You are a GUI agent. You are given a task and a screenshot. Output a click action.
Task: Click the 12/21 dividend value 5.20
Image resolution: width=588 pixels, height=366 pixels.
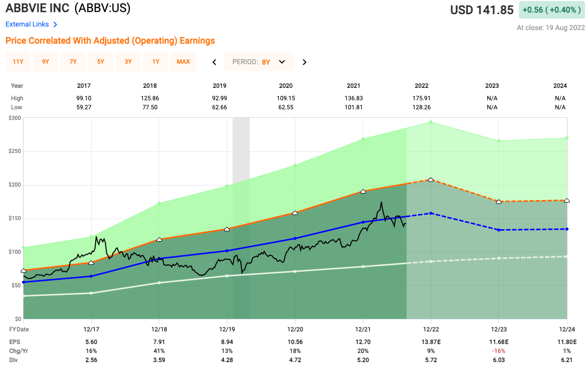point(363,359)
